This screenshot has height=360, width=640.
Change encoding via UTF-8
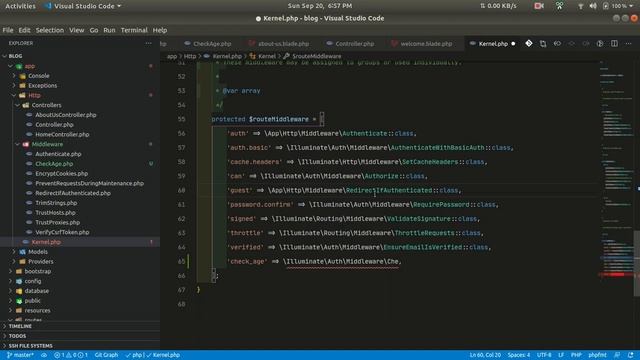point(544,355)
